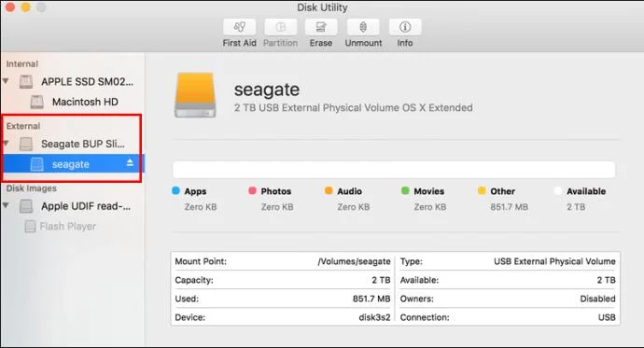Viewport: 644px width, 348px height.
Task: Click the pink Photos color dot
Action: 252,190
